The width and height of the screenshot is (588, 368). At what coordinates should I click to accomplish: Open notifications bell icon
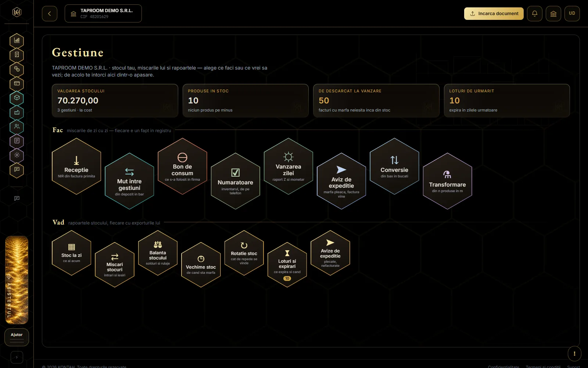point(535,14)
